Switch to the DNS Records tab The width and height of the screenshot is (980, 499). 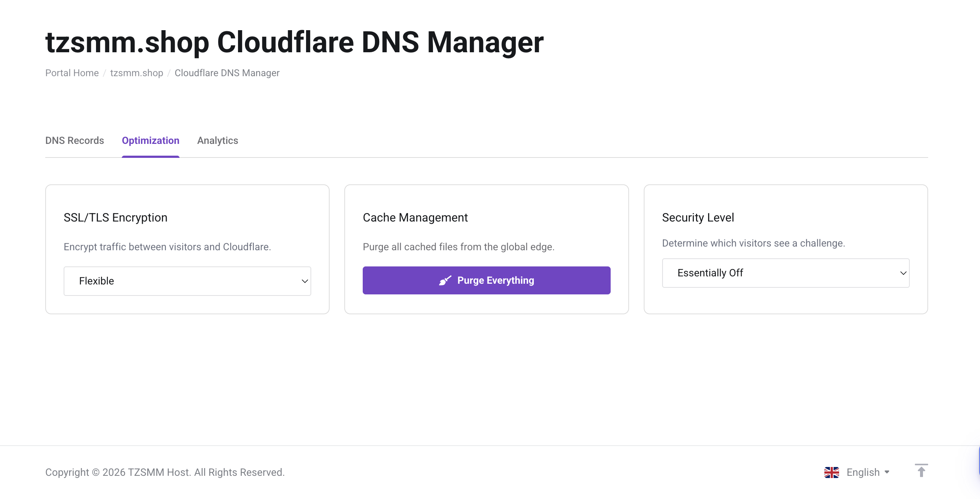75,141
